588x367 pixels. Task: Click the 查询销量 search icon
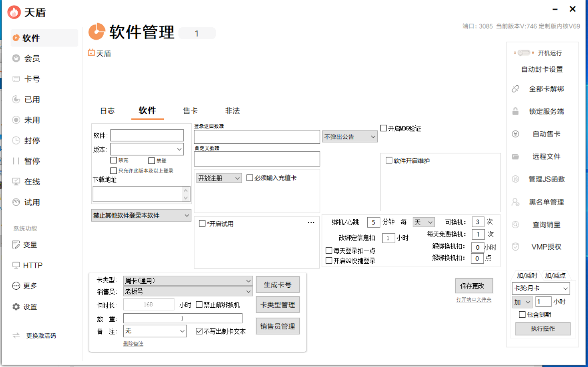(x=516, y=225)
